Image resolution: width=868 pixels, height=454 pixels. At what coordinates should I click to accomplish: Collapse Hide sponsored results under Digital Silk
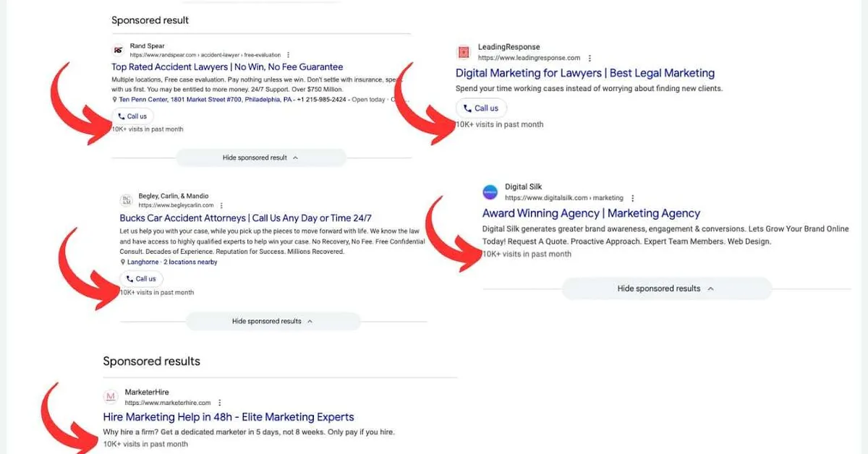[666, 288]
